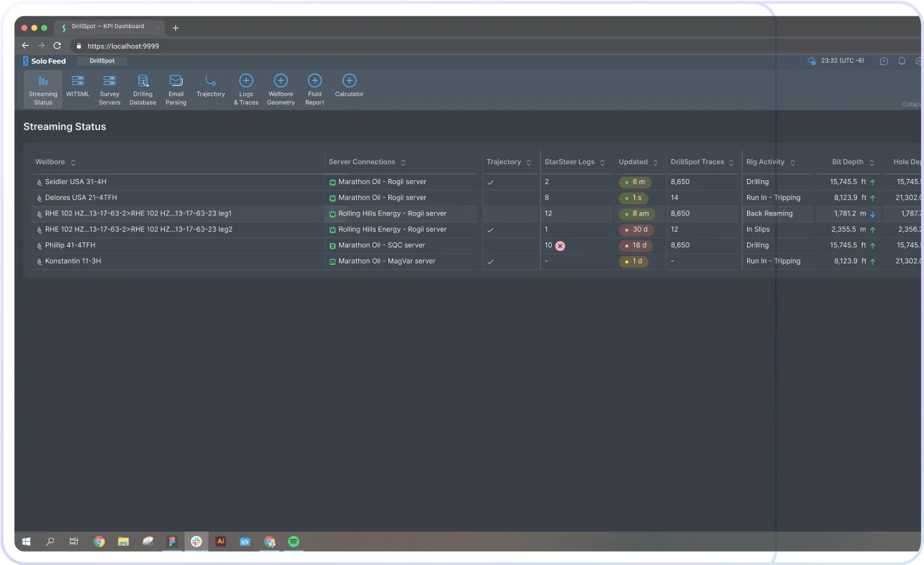924x565 pixels.
Task: Sort by Rig Activity column
Action: point(792,163)
